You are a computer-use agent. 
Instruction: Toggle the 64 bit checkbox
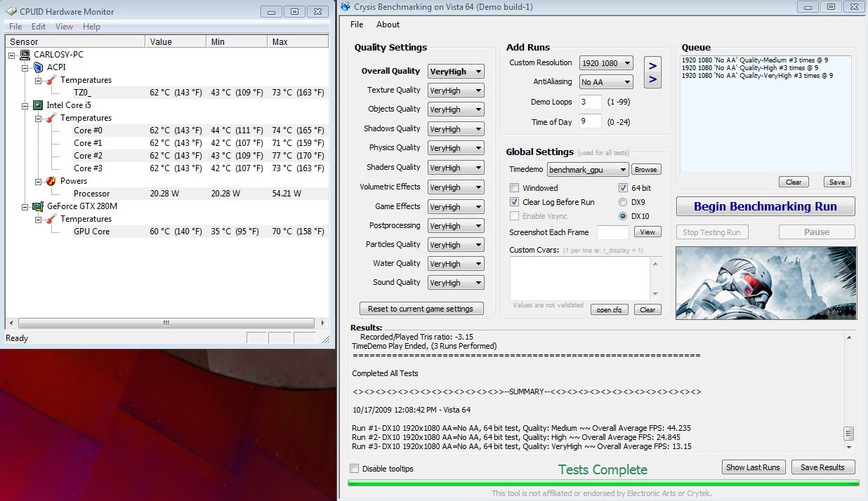(x=623, y=188)
